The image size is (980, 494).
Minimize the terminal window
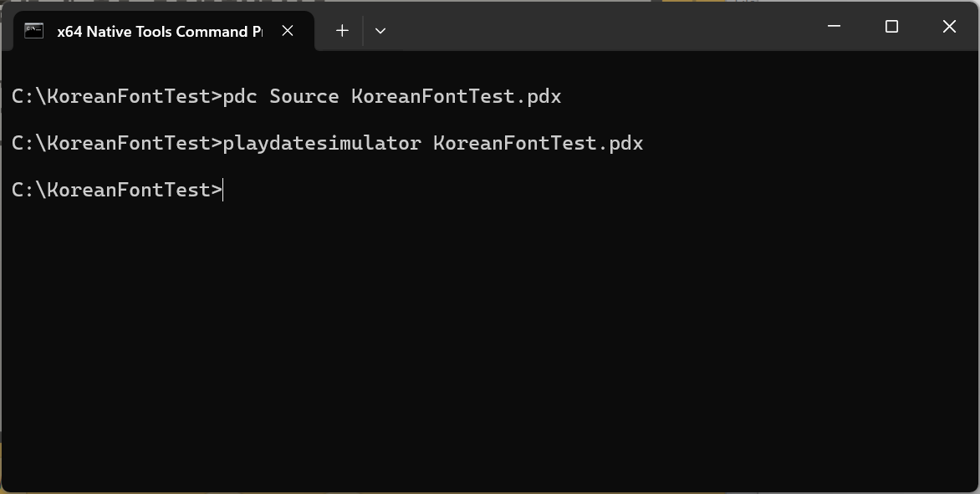pos(834,27)
